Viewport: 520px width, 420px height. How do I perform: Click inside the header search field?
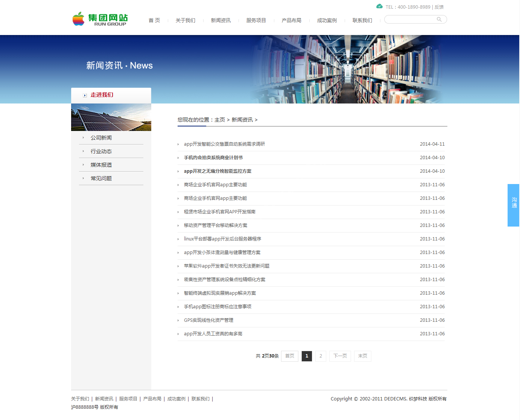[410, 20]
